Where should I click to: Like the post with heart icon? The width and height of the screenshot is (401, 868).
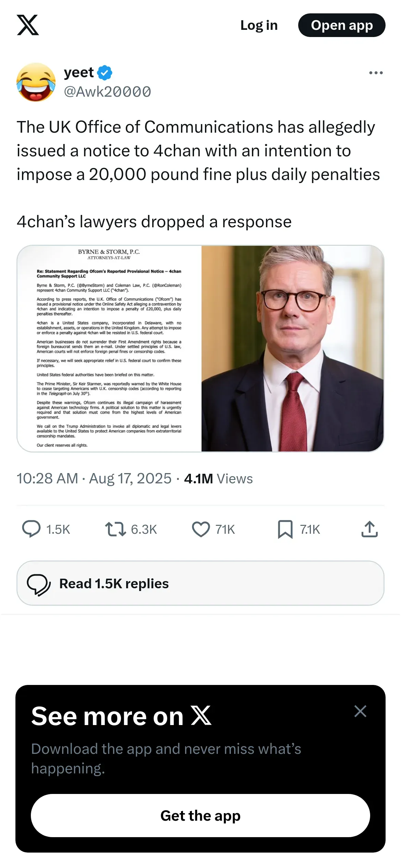(201, 529)
